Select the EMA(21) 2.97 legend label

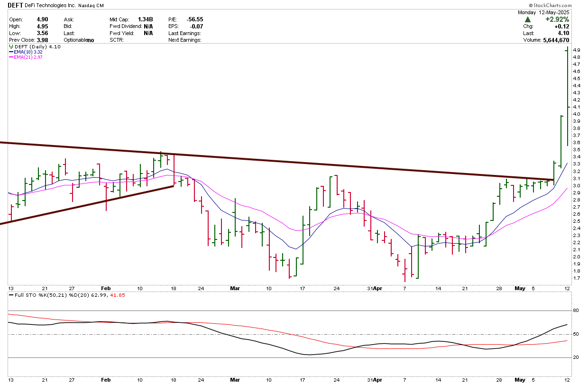29,57
